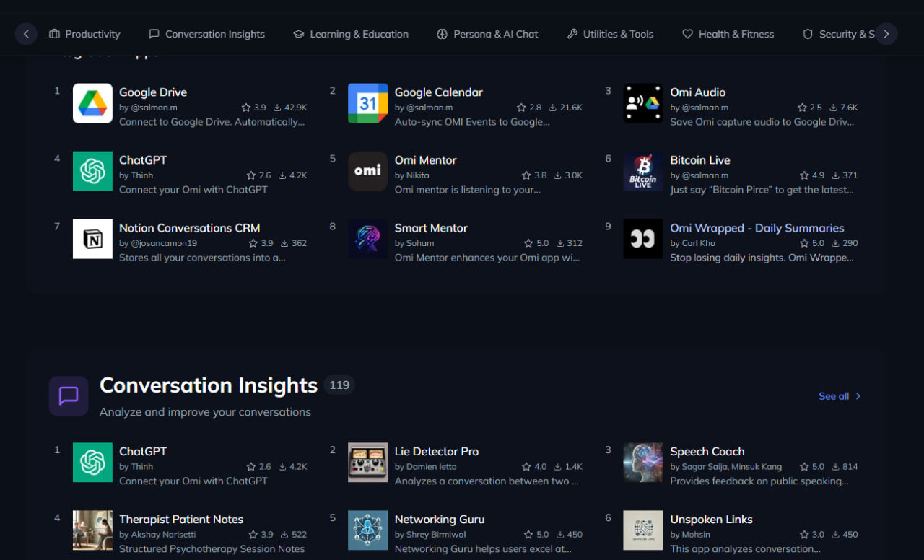Go back using the left navigation chevron
Screen dimensions: 924x560
tap(26, 33)
